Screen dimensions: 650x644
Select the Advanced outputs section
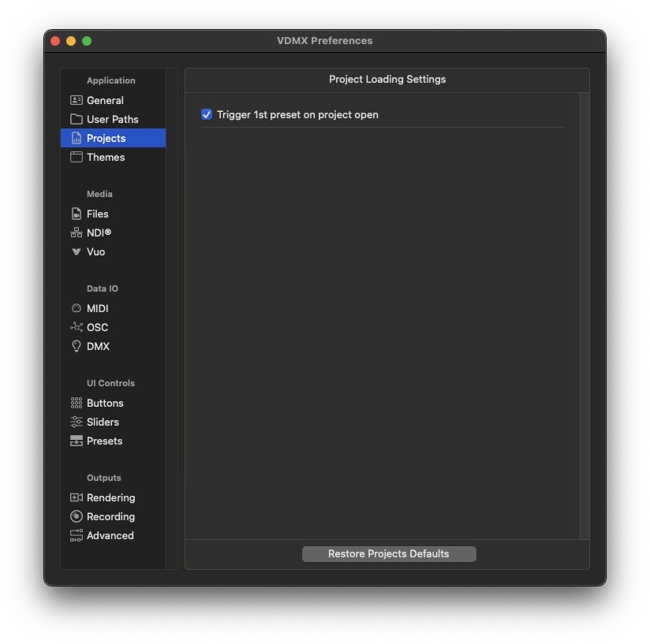(x=110, y=535)
